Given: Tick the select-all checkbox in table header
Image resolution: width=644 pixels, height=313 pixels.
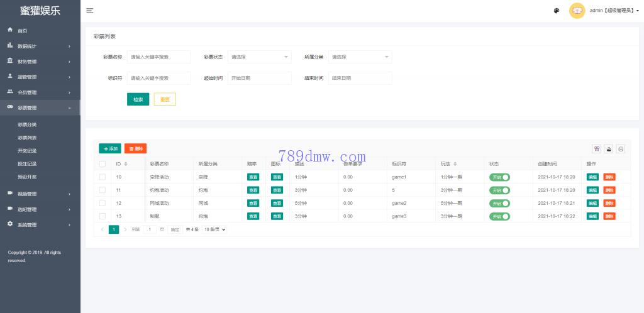Looking at the screenshot, I should click(103, 164).
